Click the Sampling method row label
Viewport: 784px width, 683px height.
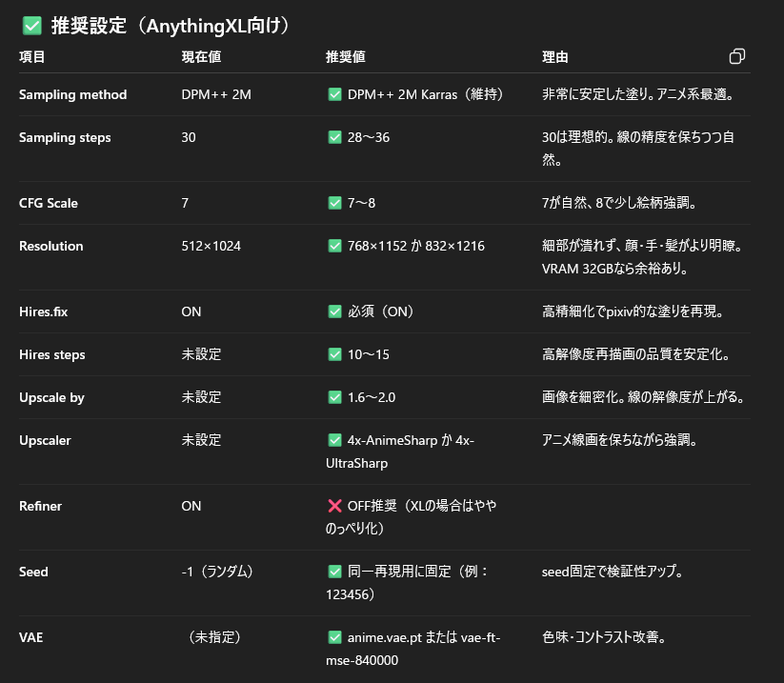(72, 94)
